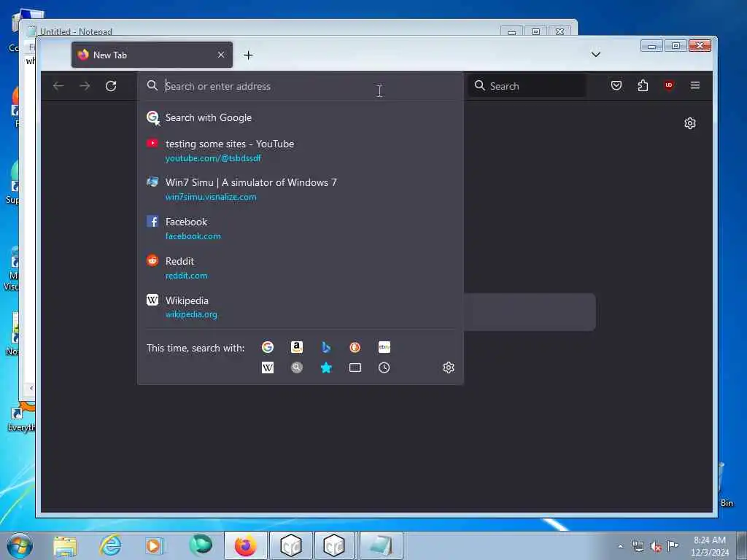Maximize the Firefox window

pos(676,46)
